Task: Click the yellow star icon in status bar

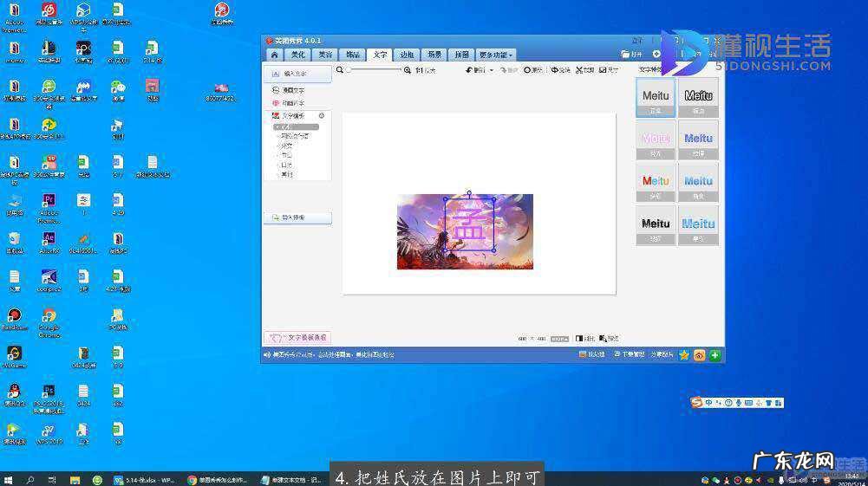Action: click(684, 355)
